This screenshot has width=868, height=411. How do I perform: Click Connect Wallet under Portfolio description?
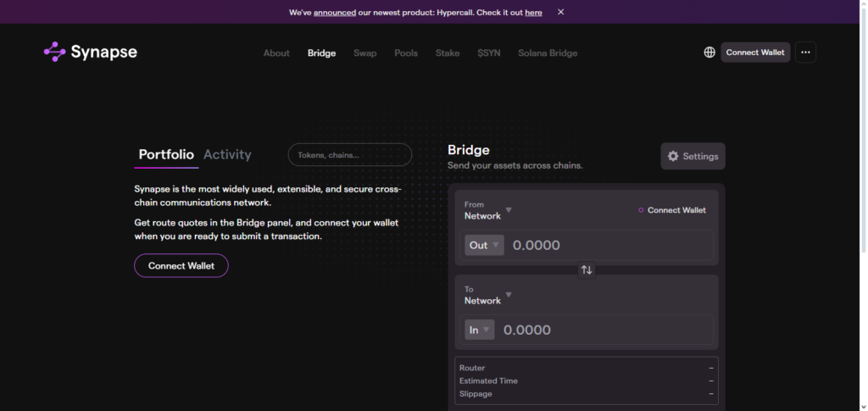(181, 265)
